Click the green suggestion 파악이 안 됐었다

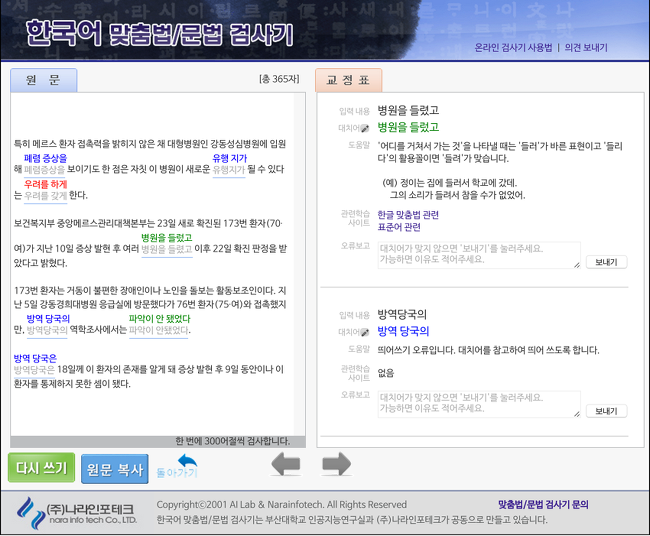tap(160, 318)
